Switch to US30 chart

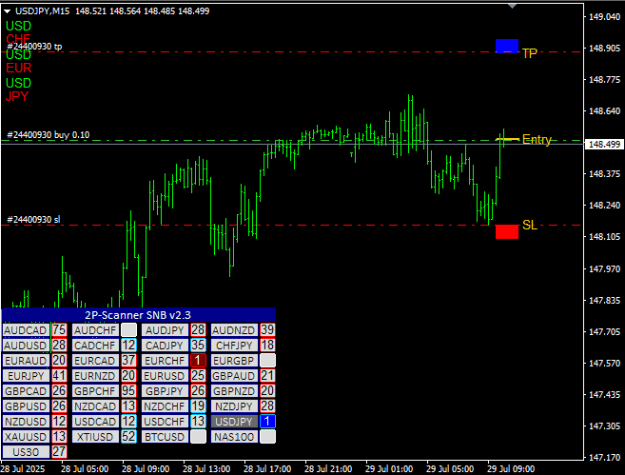(26, 452)
